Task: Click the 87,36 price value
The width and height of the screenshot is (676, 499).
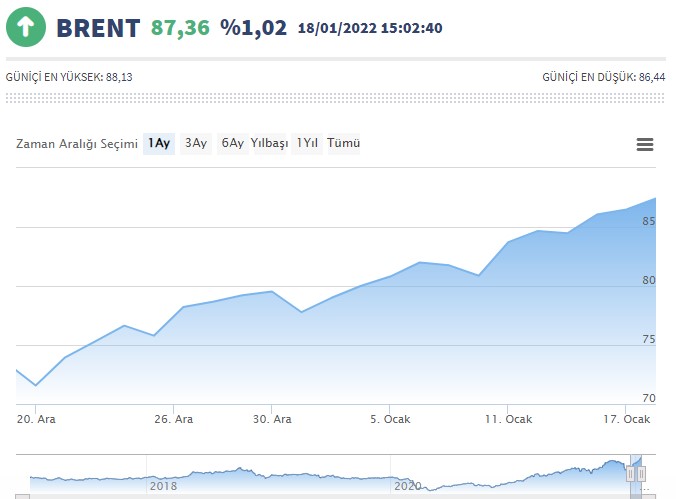Action: pos(181,28)
